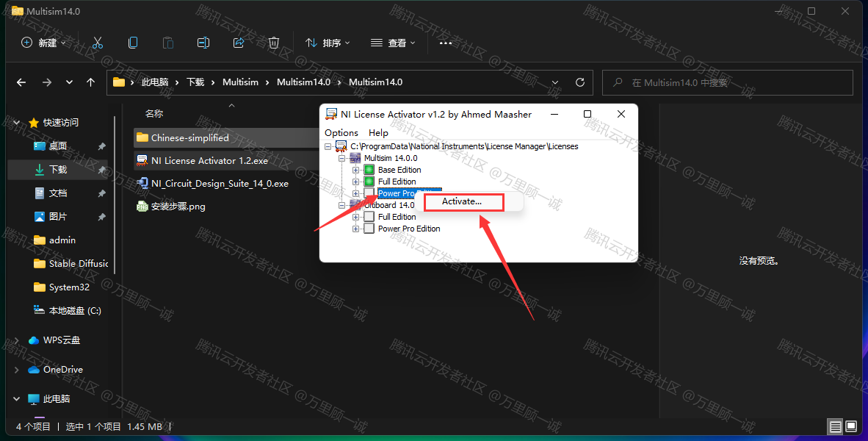The image size is (868, 441).
Task: Expand the Base Edition tree node
Action: pyautogui.click(x=356, y=170)
